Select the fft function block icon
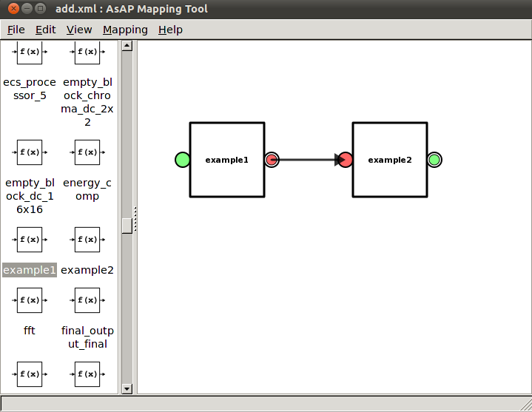 pyautogui.click(x=30, y=300)
